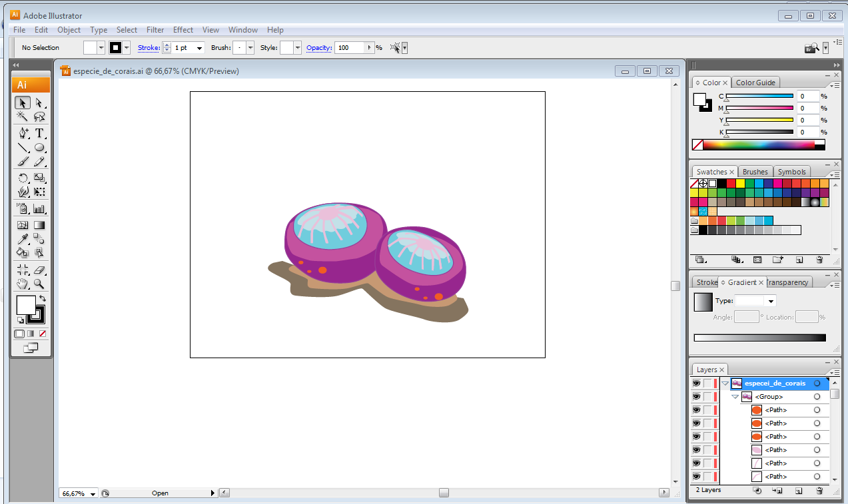The image size is (848, 504).
Task: Pick the Direct Selection tool
Action: tap(39, 103)
